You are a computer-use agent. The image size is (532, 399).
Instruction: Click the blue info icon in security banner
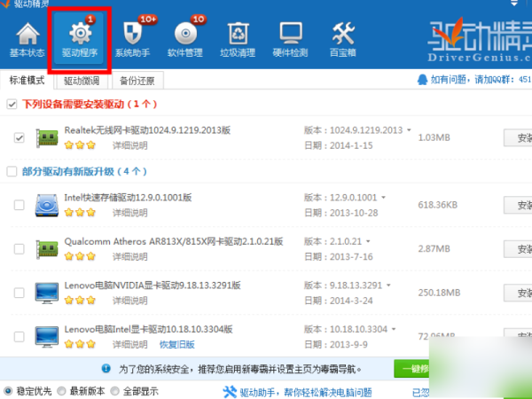[106, 369]
